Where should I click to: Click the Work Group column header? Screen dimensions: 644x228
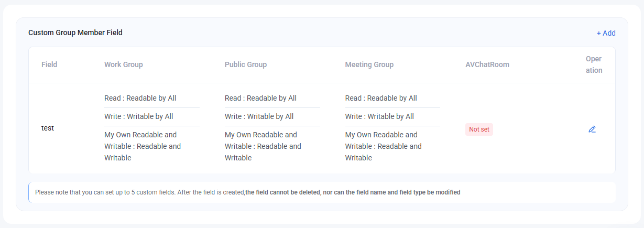point(124,64)
